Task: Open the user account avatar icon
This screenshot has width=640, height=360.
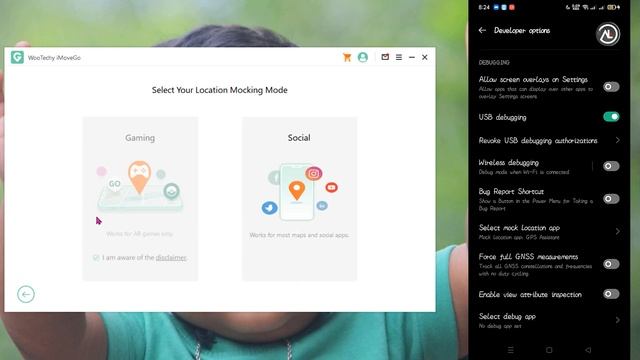Action: coord(362,57)
